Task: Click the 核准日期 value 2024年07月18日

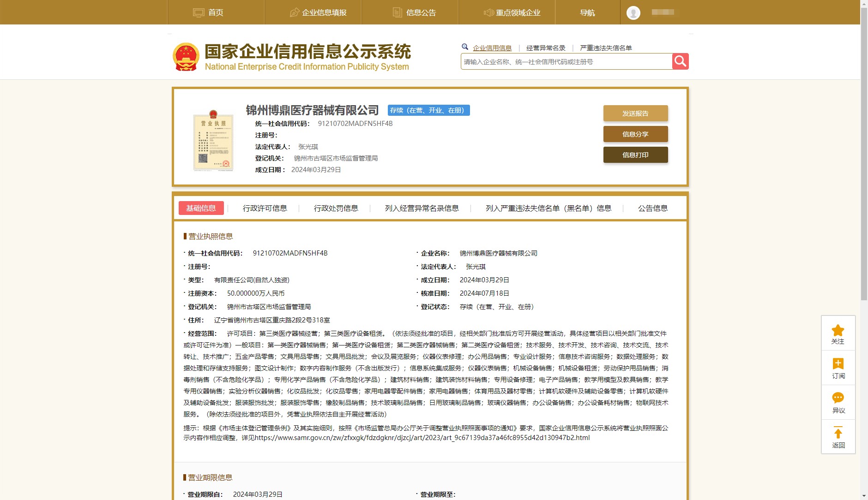Action: tap(484, 293)
